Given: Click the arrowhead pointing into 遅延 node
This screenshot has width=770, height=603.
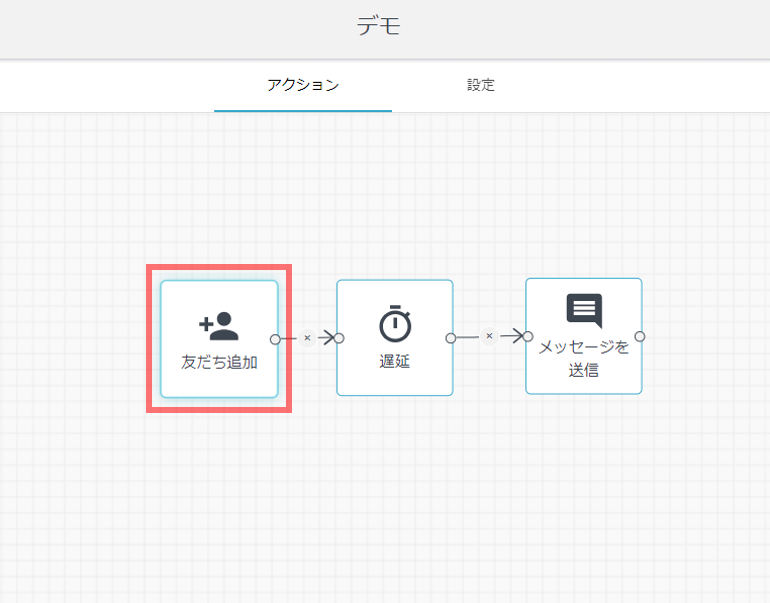Looking at the screenshot, I should pos(327,338).
